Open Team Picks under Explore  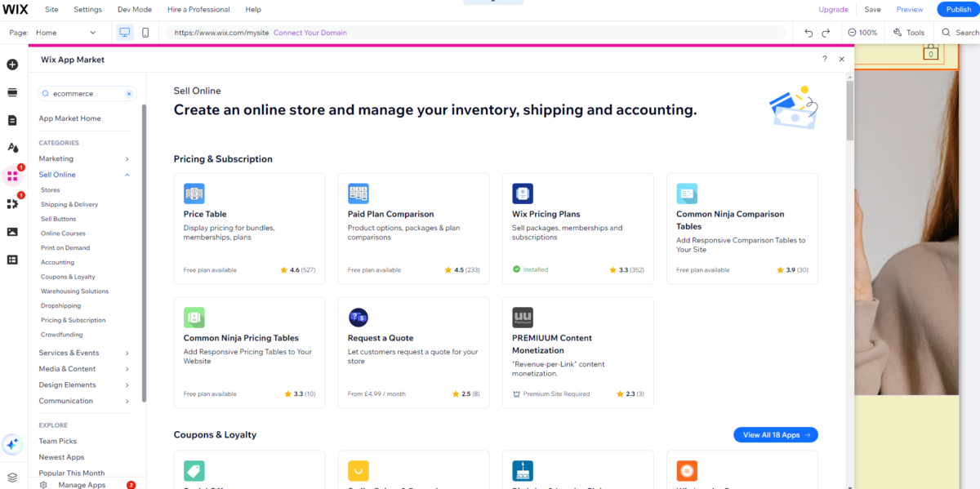point(58,442)
